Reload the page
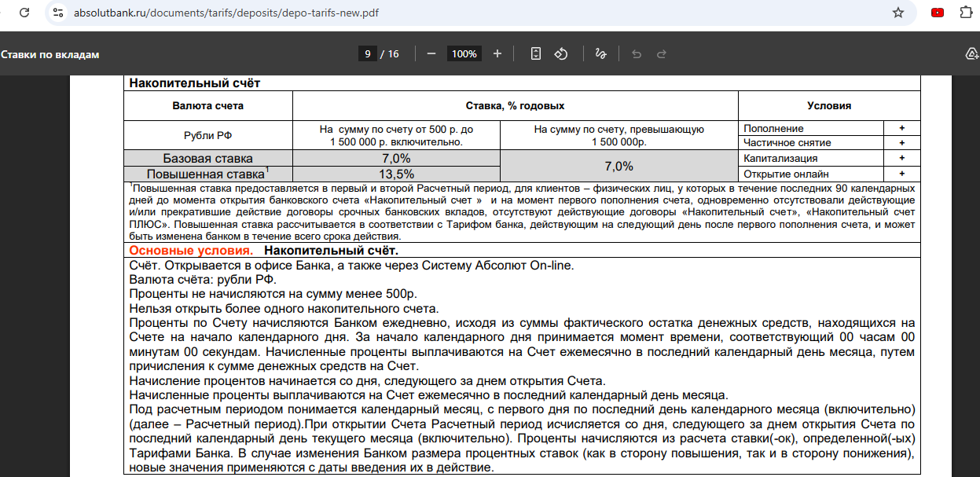980x477 pixels. click(x=25, y=13)
